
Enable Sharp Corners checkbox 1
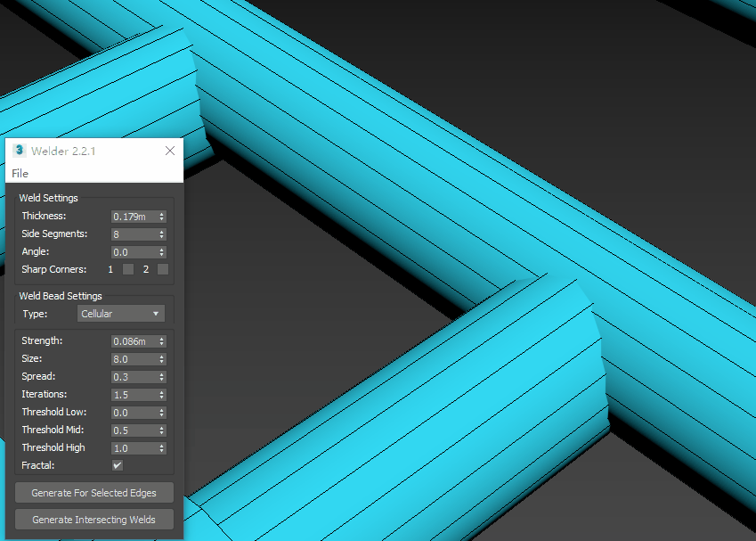pos(128,269)
